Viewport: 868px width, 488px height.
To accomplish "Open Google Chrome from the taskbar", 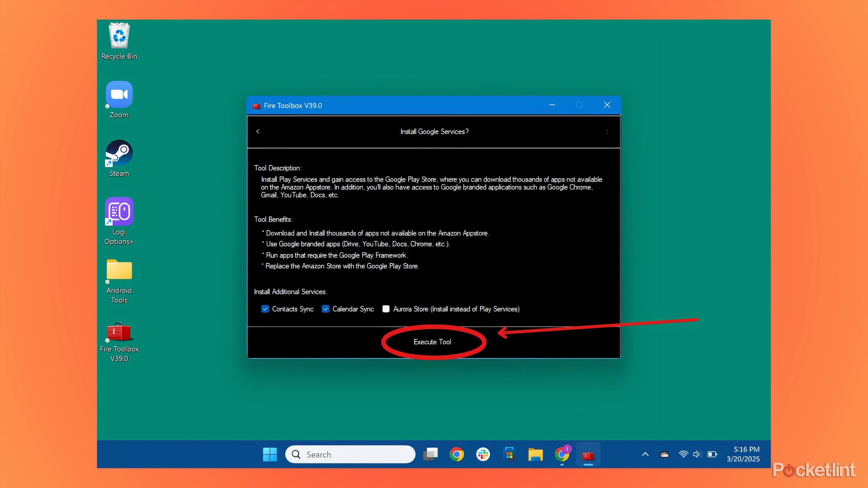I will [457, 454].
